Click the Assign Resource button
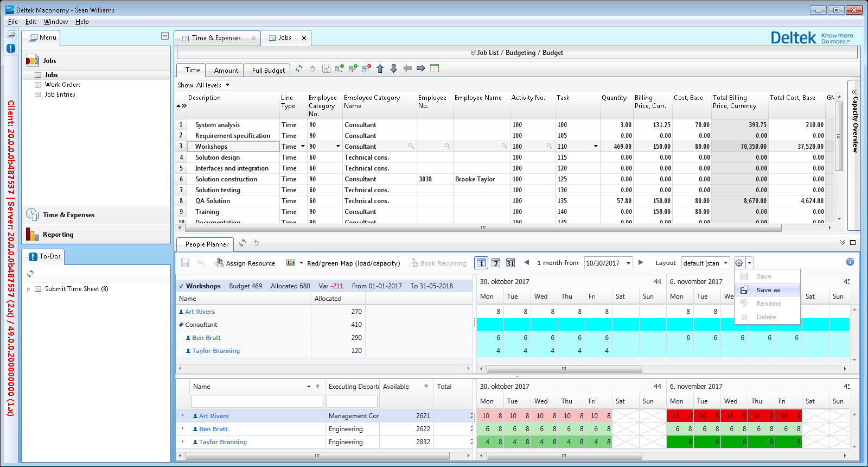The image size is (868, 467). pos(245,263)
